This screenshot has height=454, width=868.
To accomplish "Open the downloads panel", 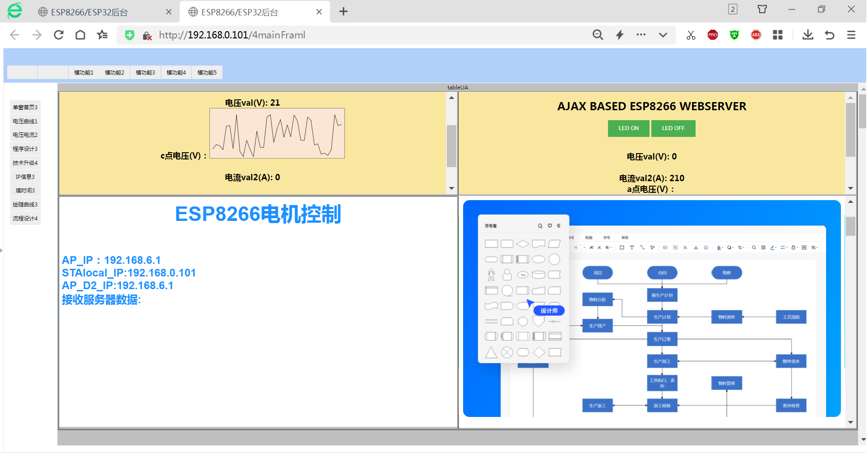I will click(808, 35).
